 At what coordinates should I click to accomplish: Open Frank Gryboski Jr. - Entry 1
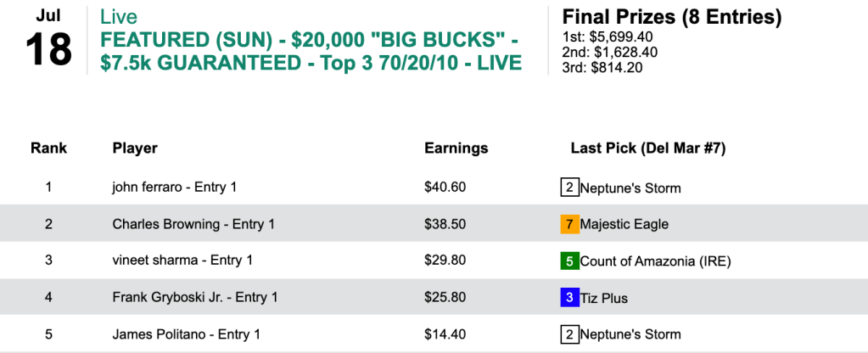tap(195, 298)
